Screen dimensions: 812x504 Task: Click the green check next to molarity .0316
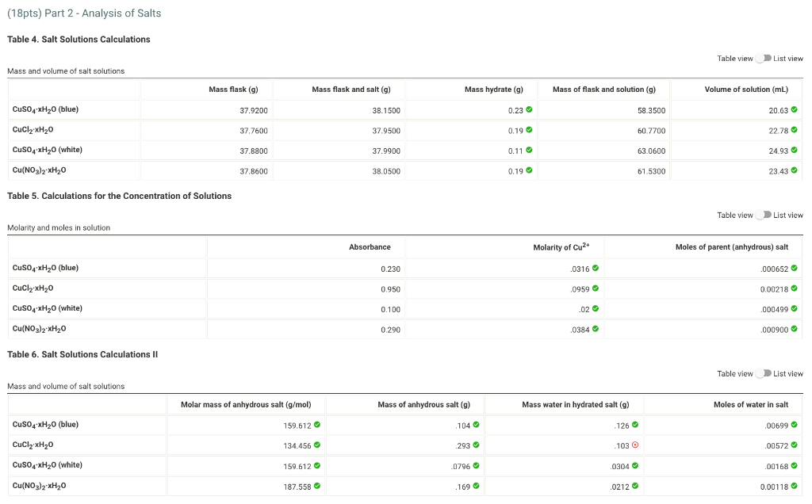click(x=595, y=268)
